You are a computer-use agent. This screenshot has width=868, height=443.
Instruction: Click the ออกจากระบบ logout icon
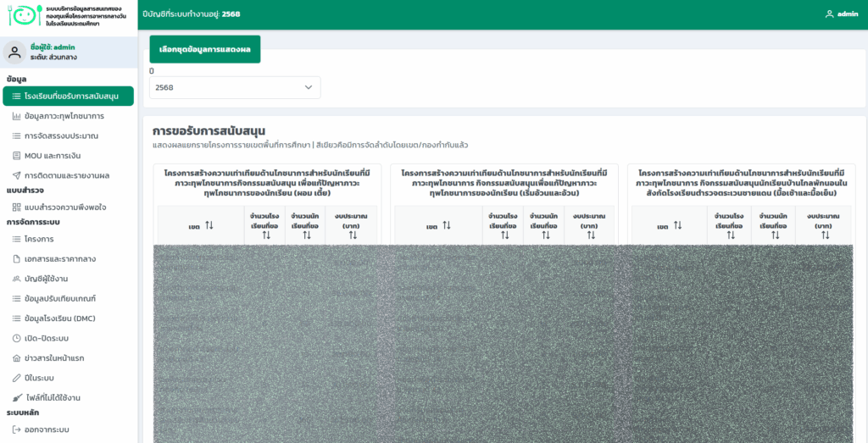(x=17, y=429)
